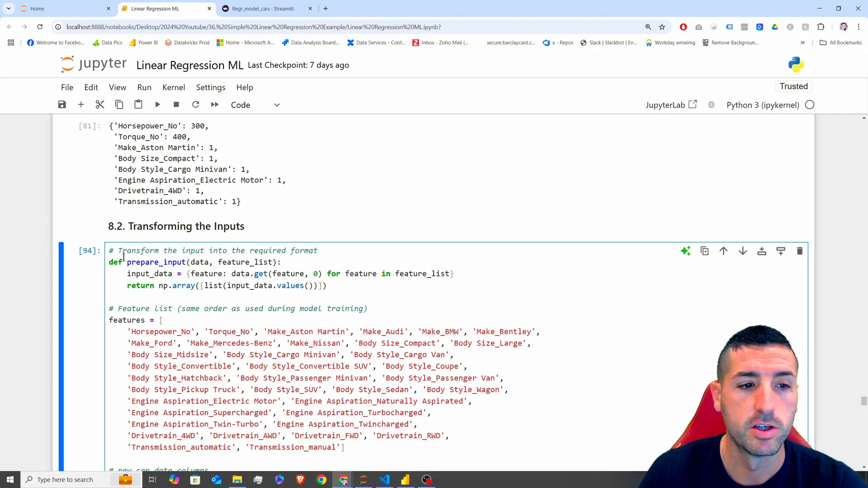Open the File menu

(67, 87)
